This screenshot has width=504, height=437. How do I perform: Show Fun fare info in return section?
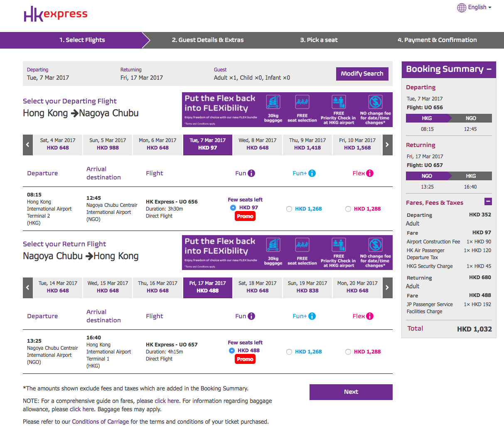pyautogui.click(x=251, y=316)
